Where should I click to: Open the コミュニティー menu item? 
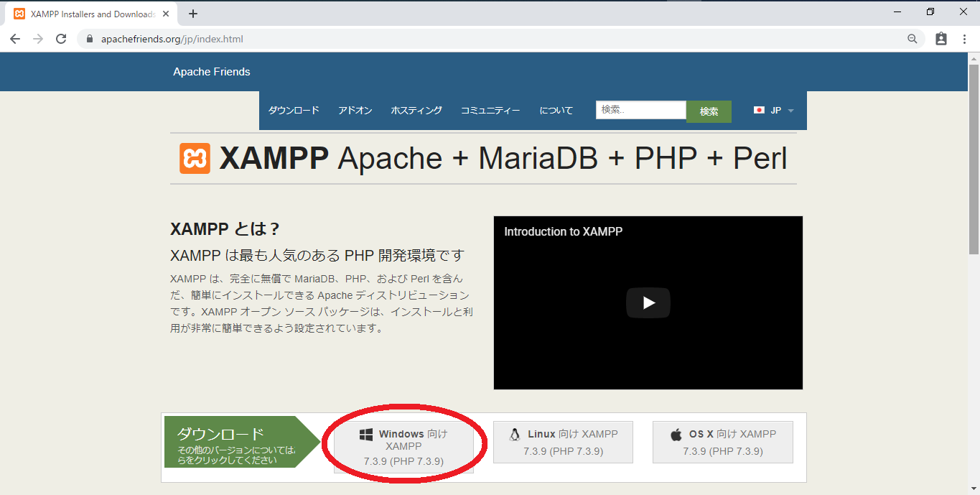click(490, 111)
